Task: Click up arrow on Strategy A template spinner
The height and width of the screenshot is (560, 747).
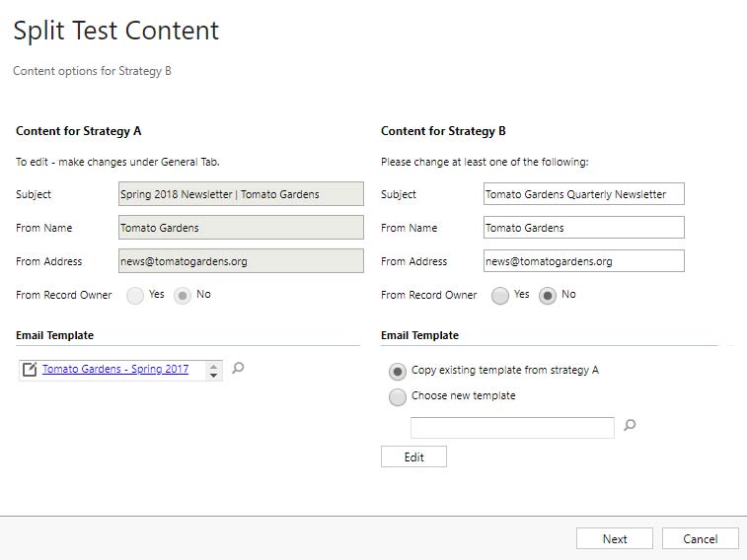Action: click(213, 365)
